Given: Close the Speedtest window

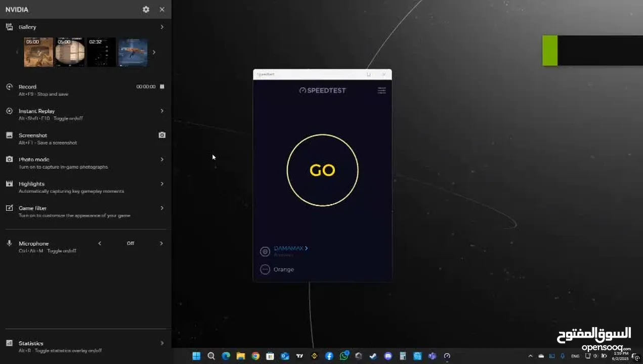Looking at the screenshot, I should [x=383, y=74].
